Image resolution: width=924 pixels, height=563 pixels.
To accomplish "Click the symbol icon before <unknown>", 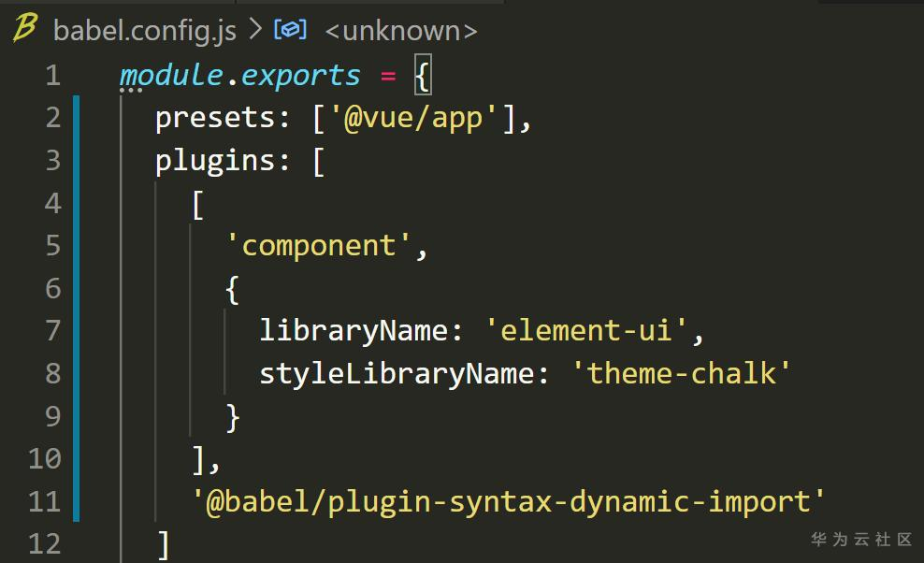I will tap(290, 29).
